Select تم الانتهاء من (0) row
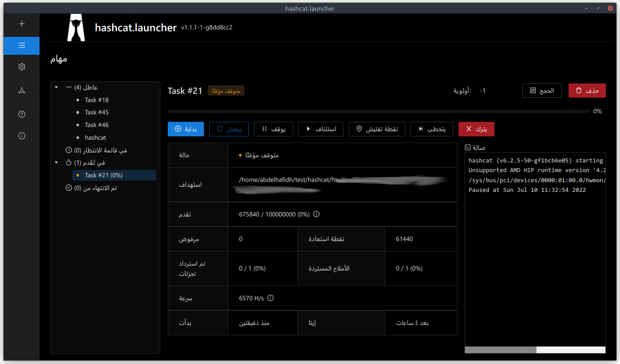The image size is (620, 364). [x=91, y=188]
